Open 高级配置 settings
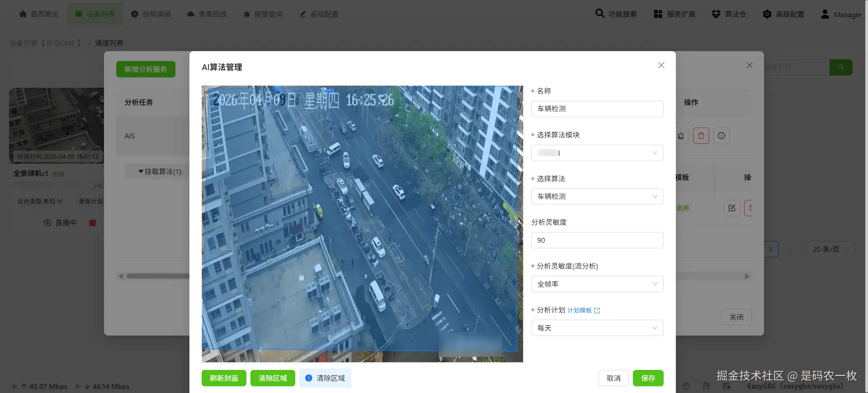868x393 pixels. tap(783, 14)
